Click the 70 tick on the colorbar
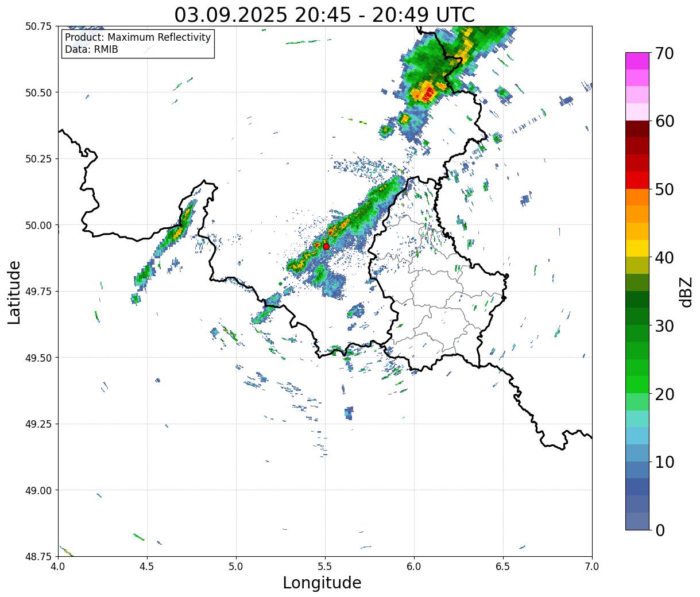Screen dimensions: 700x597 (x=664, y=53)
